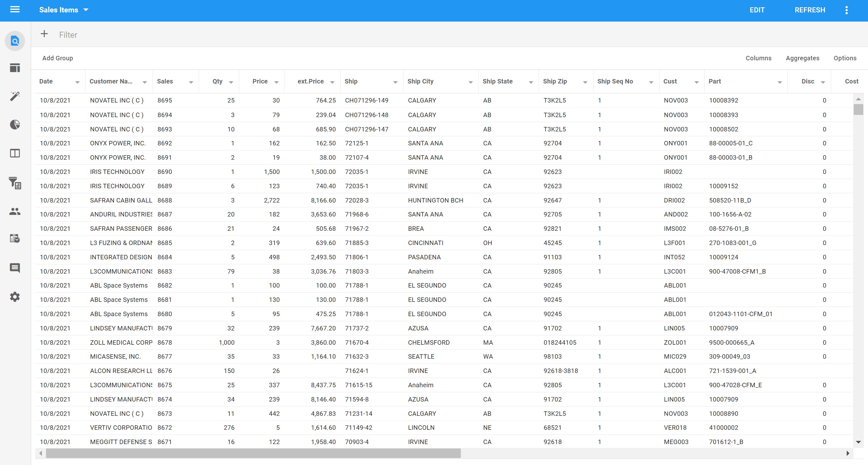Open the magic wand sidebar tool
Screen dimensions: 868x465
click(x=15, y=96)
